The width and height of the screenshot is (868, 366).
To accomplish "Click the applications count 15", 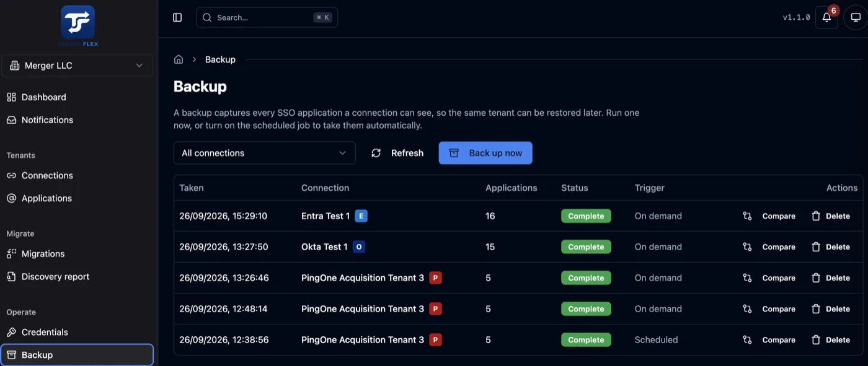I will 490,247.
